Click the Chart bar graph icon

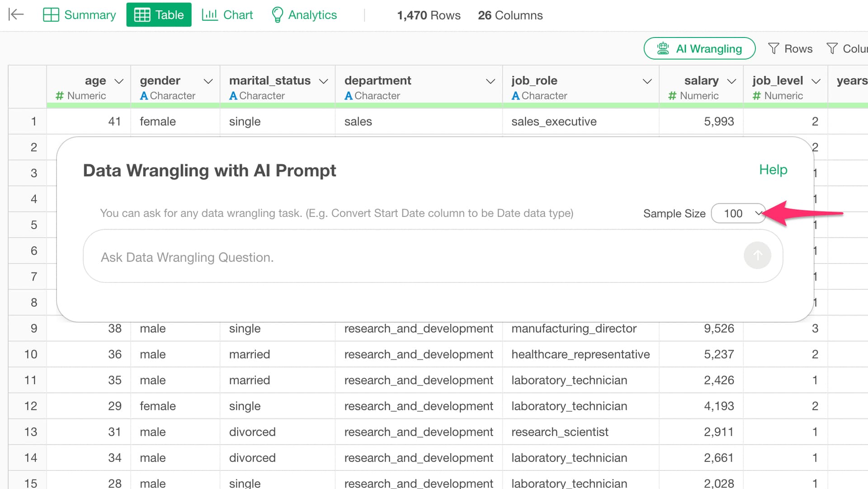(209, 15)
